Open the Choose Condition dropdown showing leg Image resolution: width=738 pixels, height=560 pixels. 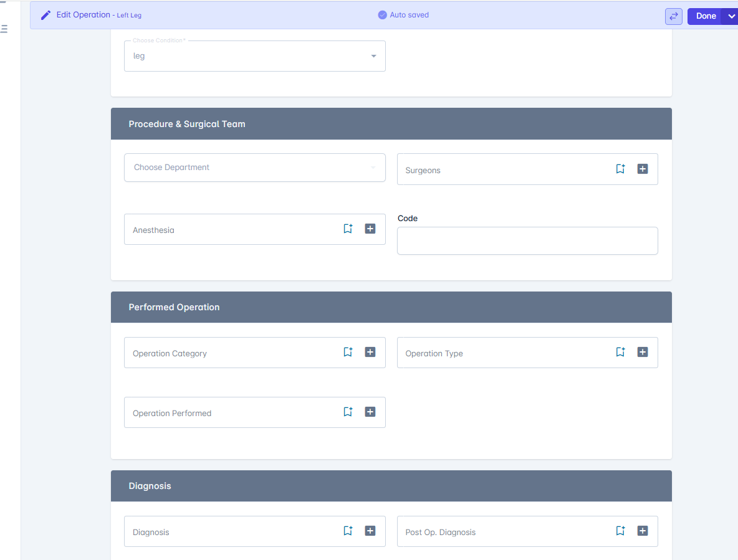pos(255,56)
